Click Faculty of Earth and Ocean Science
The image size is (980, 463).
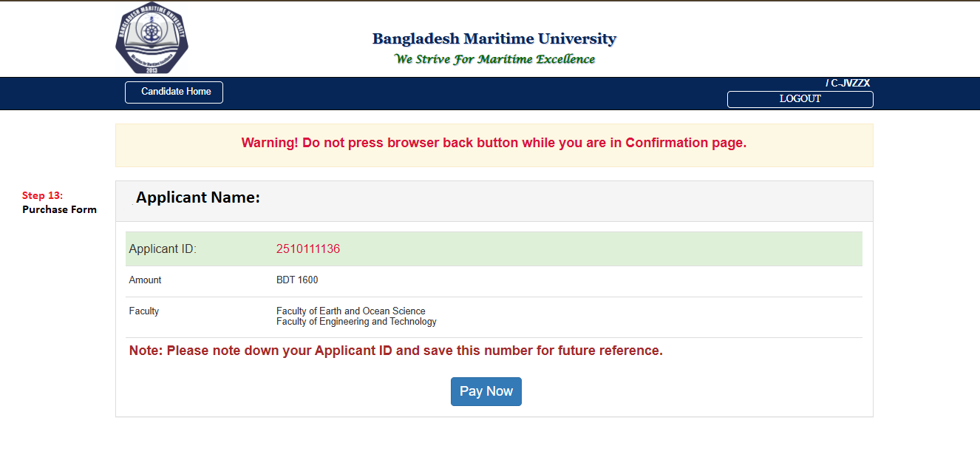[350, 311]
